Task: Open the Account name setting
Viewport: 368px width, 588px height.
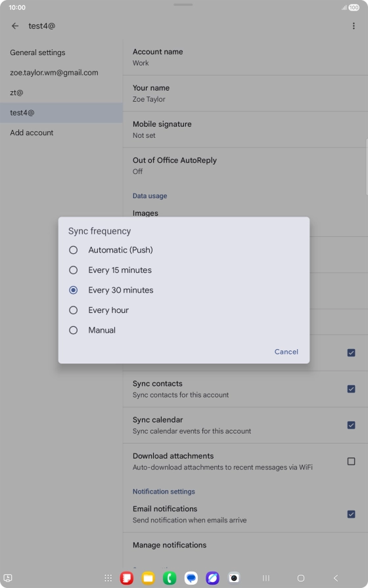Action: (245, 57)
